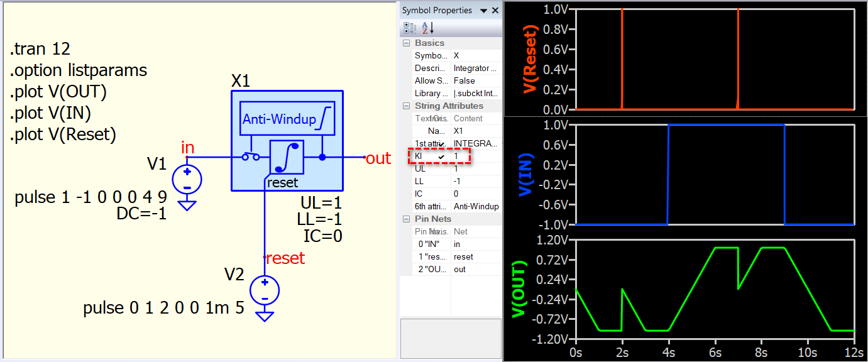Click the '.tran 12' directive text
The image size is (868, 362).
40,49
